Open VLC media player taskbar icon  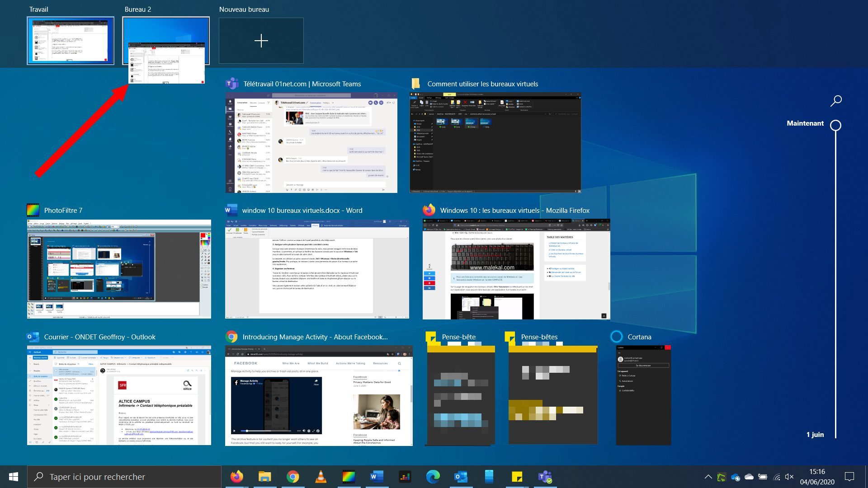(x=321, y=477)
